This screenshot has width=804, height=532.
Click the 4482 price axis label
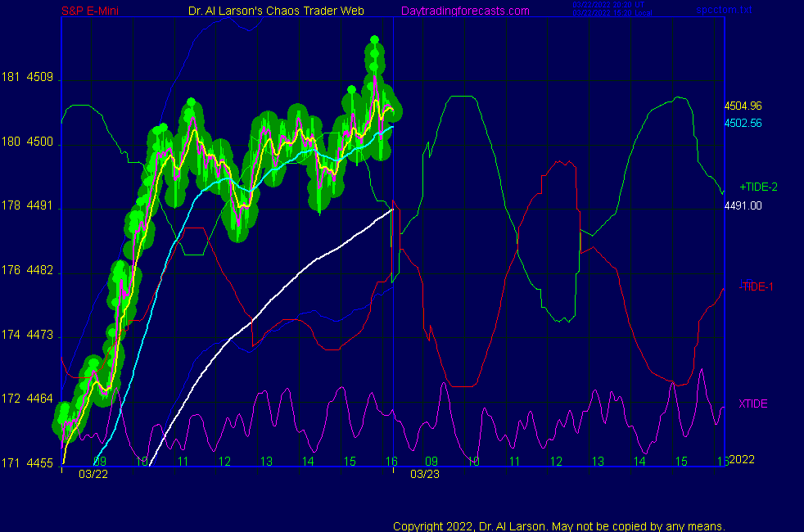pos(41,271)
